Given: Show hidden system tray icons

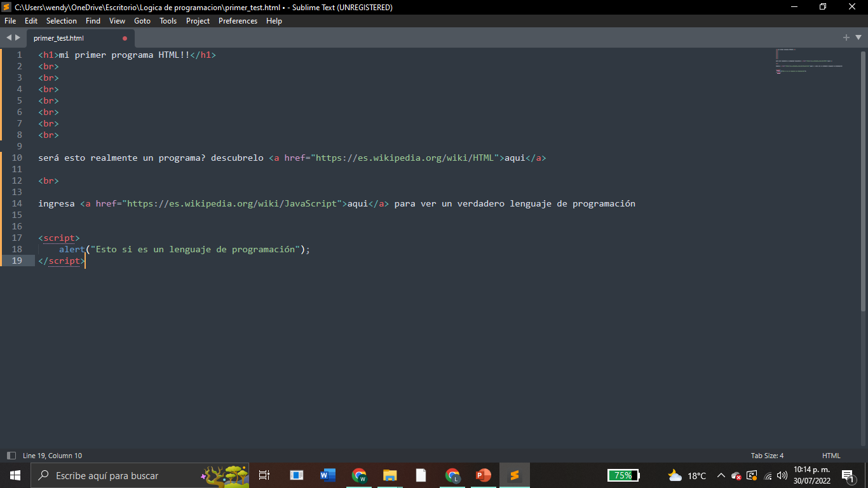Looking at the screenshot, I should click(x=721, y=475).
